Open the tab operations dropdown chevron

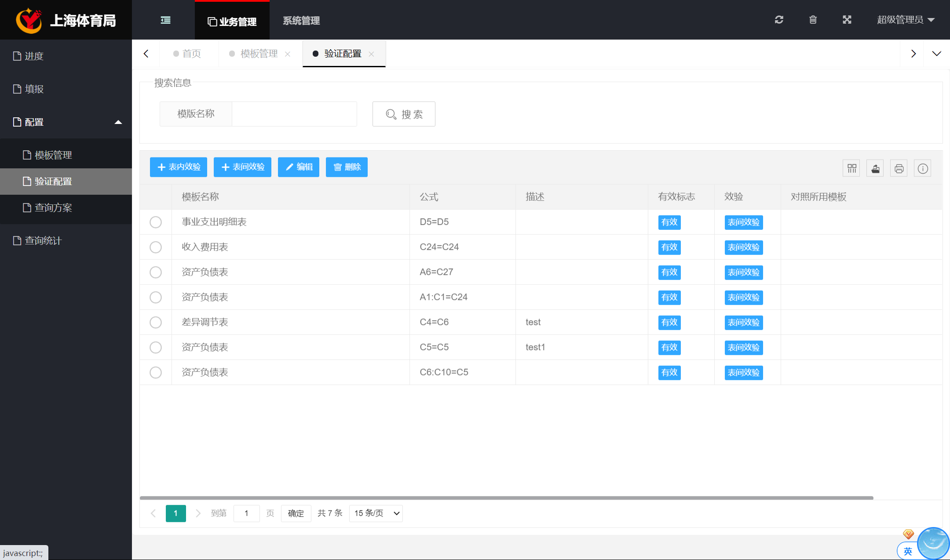[936, 54]
